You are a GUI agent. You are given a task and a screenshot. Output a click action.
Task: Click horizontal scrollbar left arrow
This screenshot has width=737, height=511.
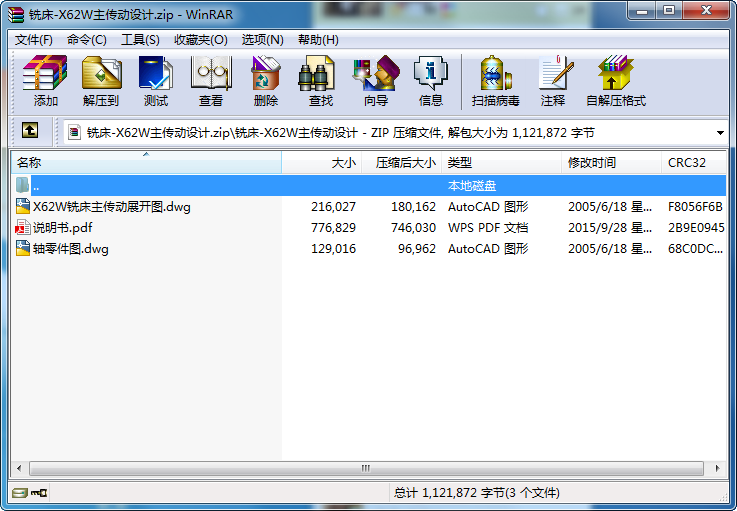coord(19,468)
